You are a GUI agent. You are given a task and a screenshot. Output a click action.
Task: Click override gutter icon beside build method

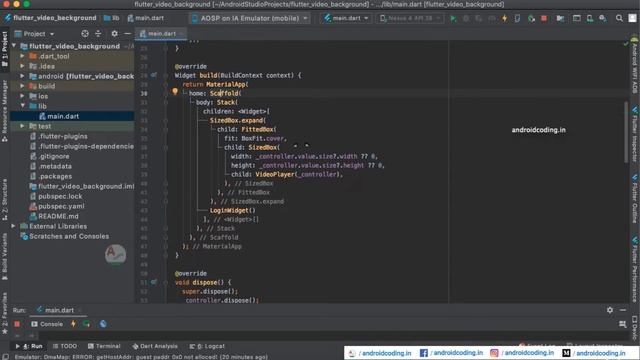coord(153,75)
